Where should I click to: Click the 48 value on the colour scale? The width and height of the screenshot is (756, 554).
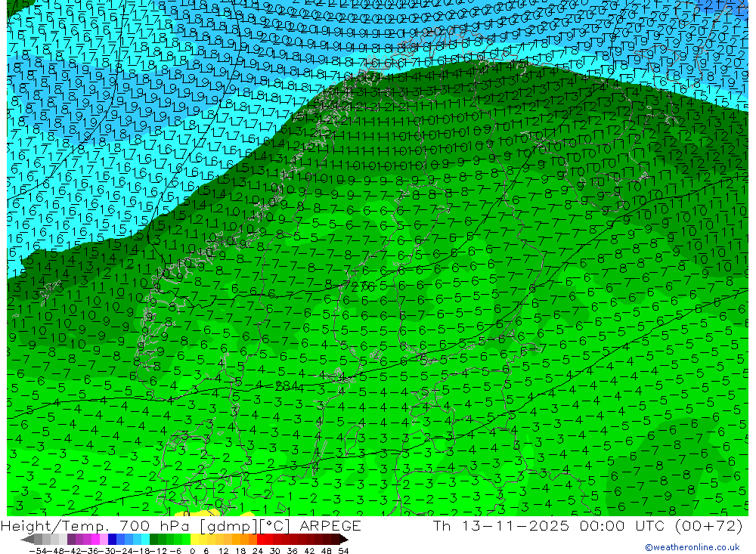tap(327, 551)
